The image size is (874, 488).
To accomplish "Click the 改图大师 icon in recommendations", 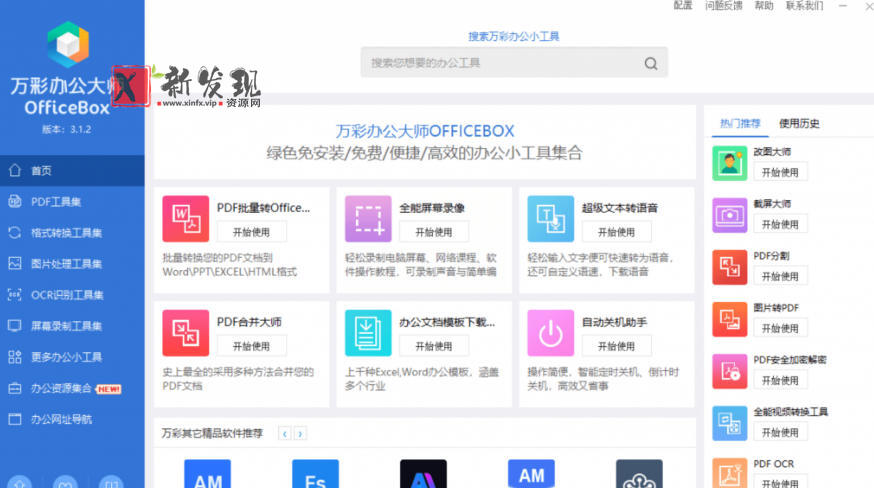I will point(730,163).
